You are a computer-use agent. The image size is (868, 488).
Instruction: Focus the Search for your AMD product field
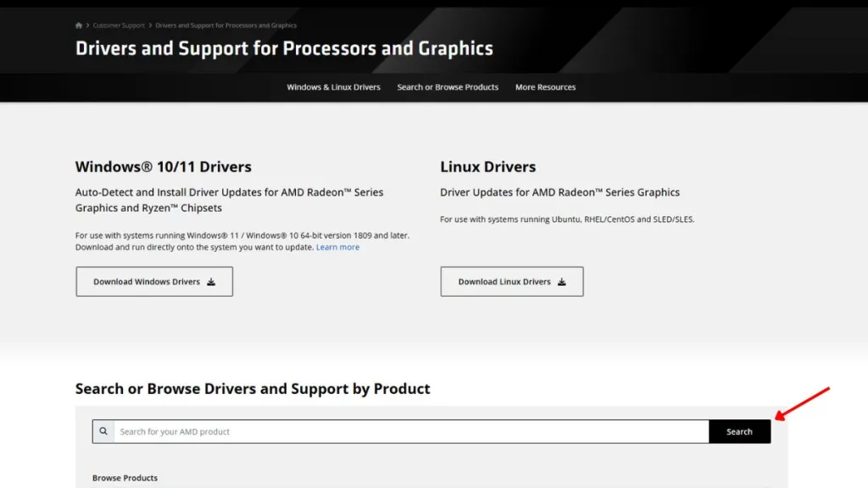pyautogui.click(x=411, y=431)
